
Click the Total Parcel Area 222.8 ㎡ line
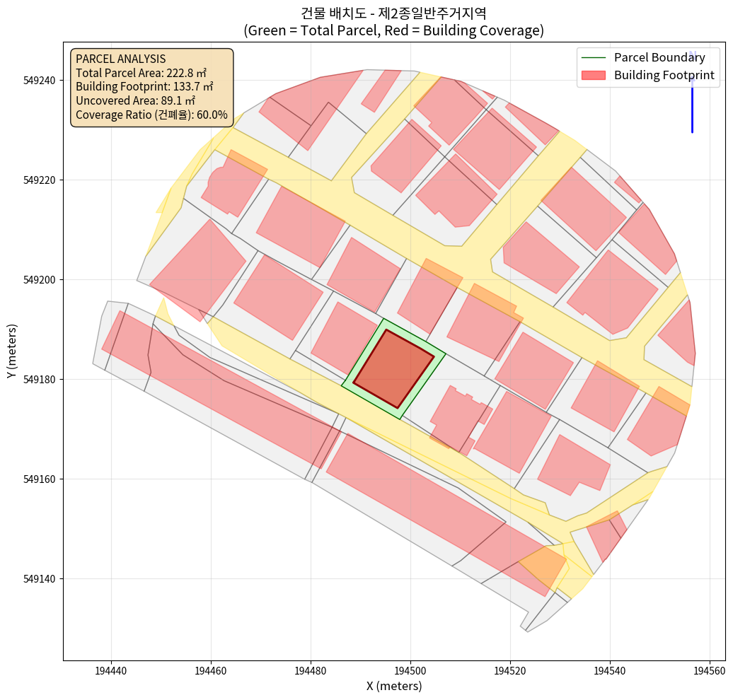tap(141, 73)
